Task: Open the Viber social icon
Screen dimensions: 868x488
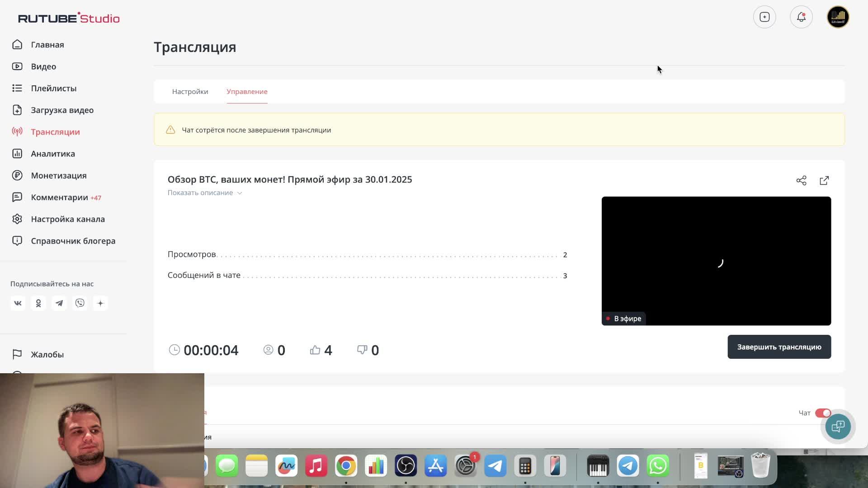Action: tap(80, 303)
